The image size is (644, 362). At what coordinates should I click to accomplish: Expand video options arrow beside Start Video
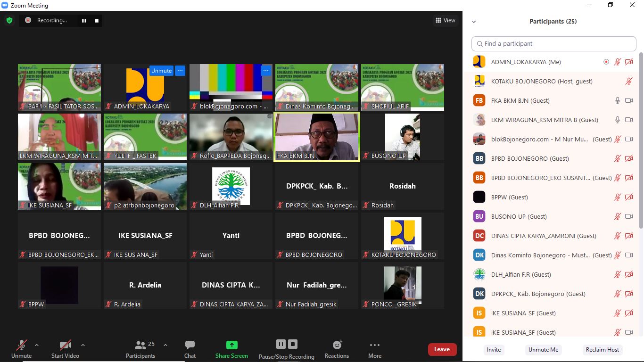click(83, 345)
